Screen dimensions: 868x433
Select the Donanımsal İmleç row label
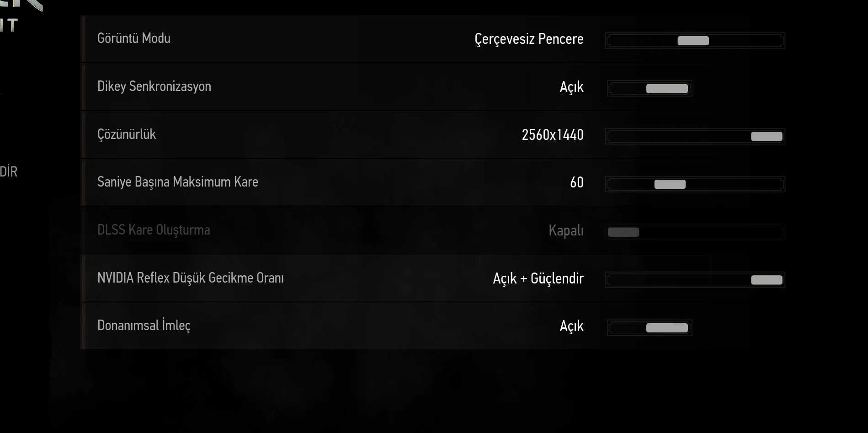[144, 326]
